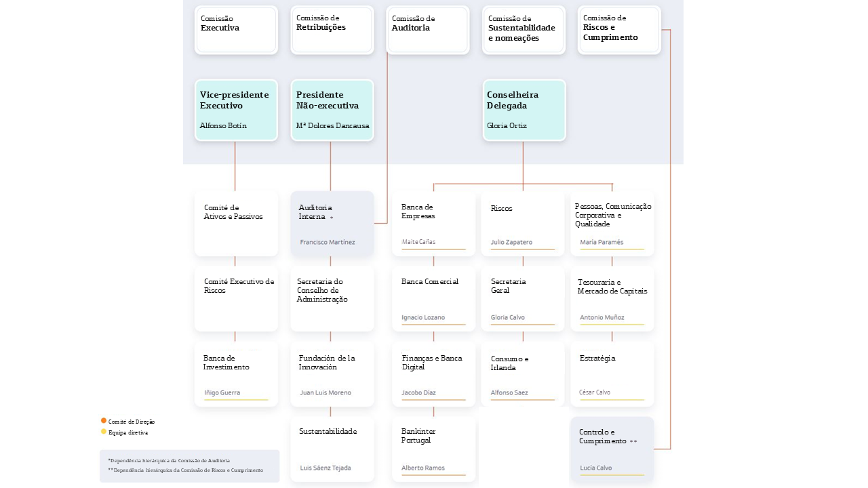Select the Controlo e Cumprimento Lucía Calvo card
The image size is (868, 488).
(x=612, y=449)
